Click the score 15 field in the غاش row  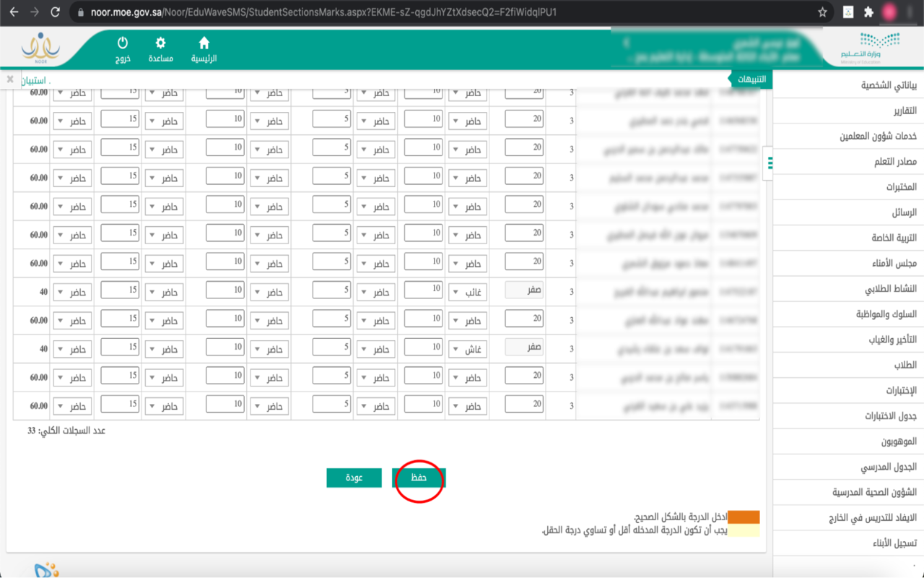120,348
